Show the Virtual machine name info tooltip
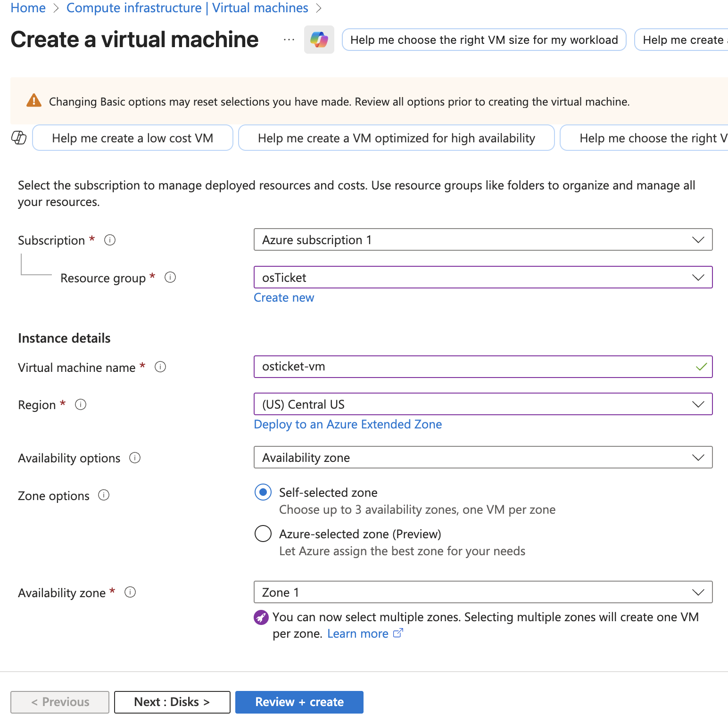728x723 pixels. 160,367
